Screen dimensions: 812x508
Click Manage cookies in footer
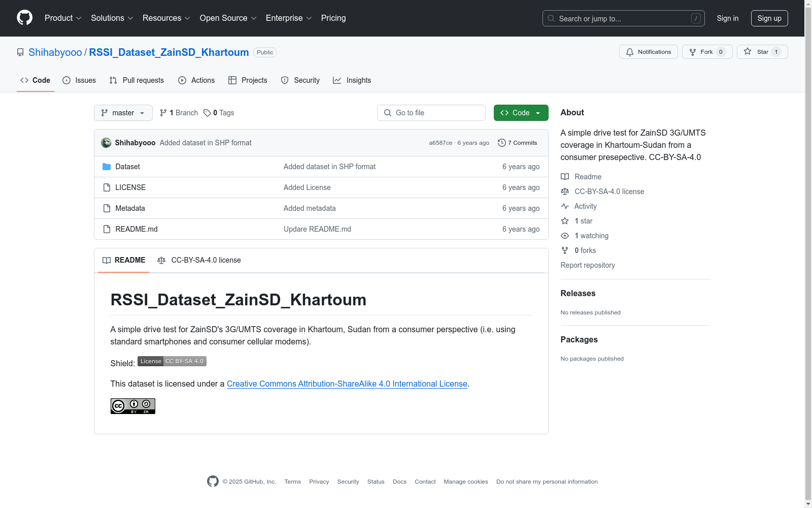click(x=466, y=482)
